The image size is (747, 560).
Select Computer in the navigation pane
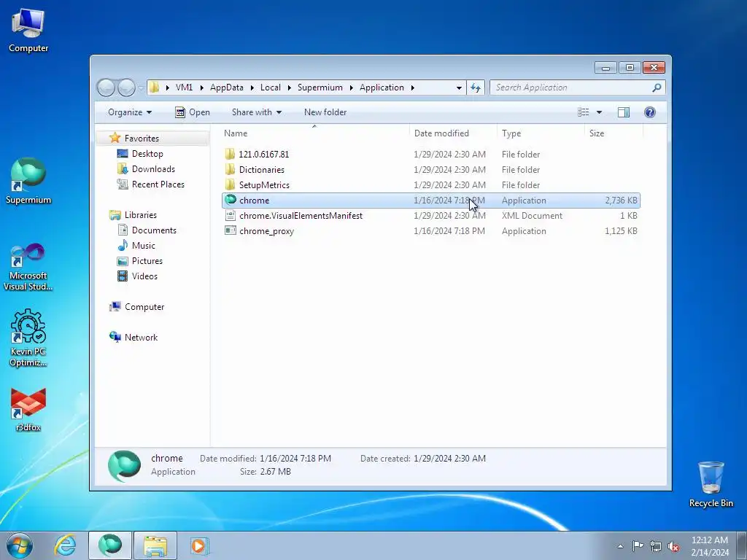pyautogui.click(x=144, y=307)
